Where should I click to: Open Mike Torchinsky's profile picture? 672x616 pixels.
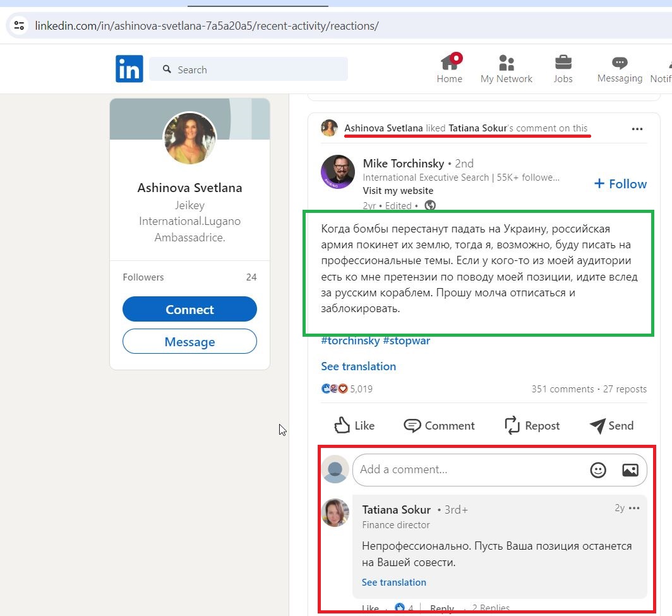[338, 172]
